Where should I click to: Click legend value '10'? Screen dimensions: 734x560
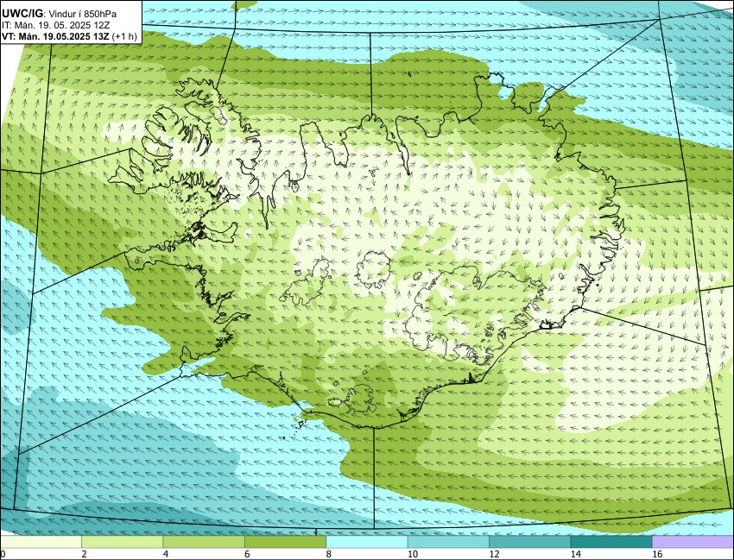click(413, 554)
